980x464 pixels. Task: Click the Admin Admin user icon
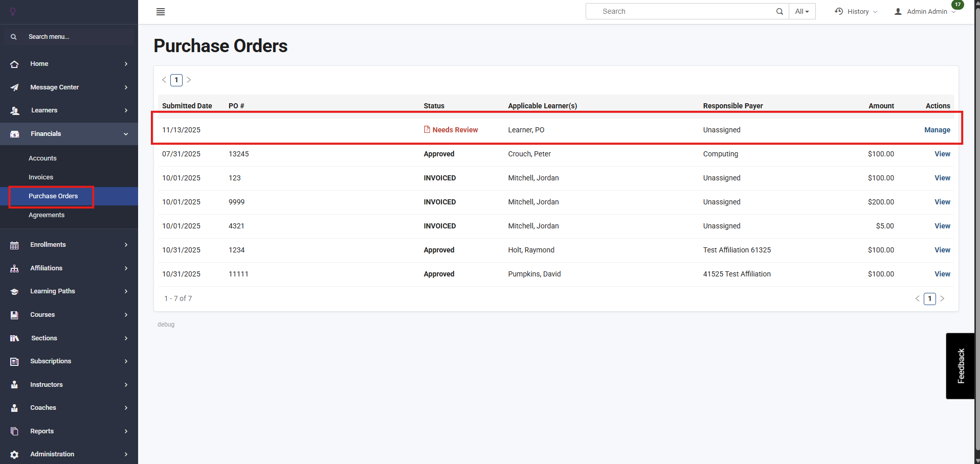[898, 12]
